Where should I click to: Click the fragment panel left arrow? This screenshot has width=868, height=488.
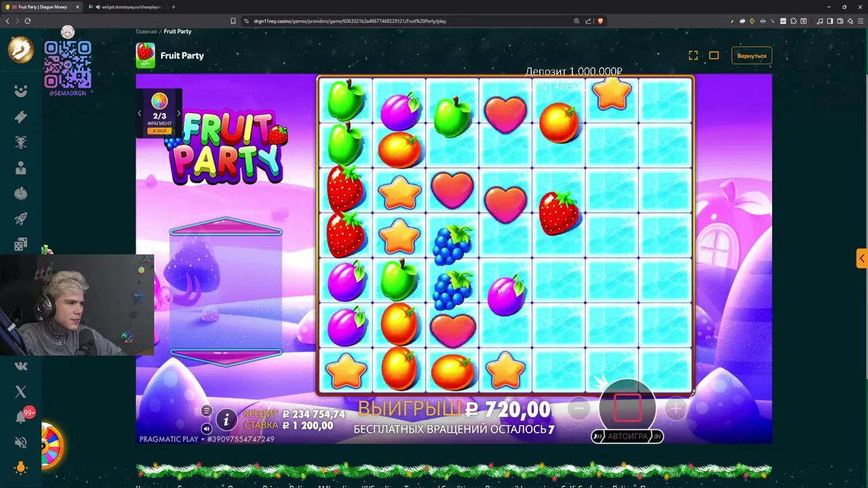[x=140, y=113]
